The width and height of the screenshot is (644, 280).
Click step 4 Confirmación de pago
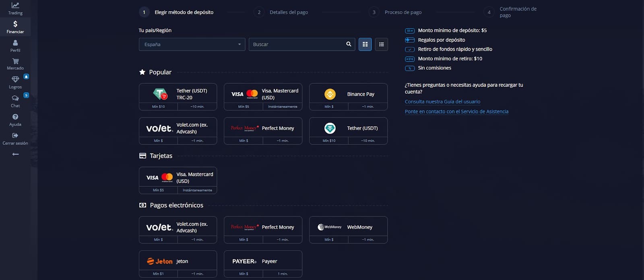click(510, 12)
